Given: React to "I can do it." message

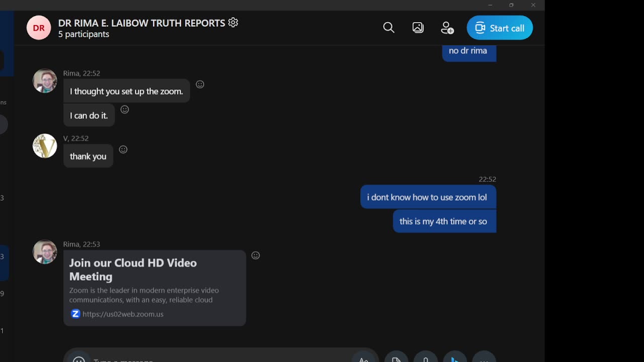Looking at the screenshot, I should 125,110.
